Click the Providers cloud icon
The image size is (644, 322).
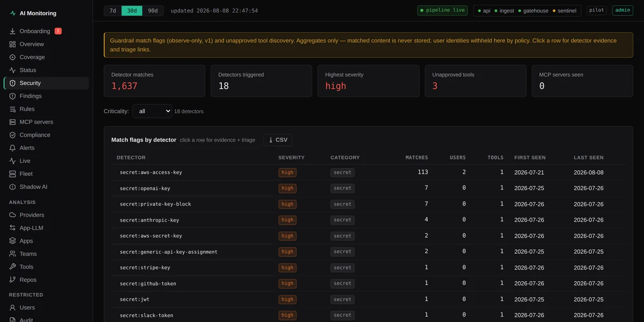[12, 215]
